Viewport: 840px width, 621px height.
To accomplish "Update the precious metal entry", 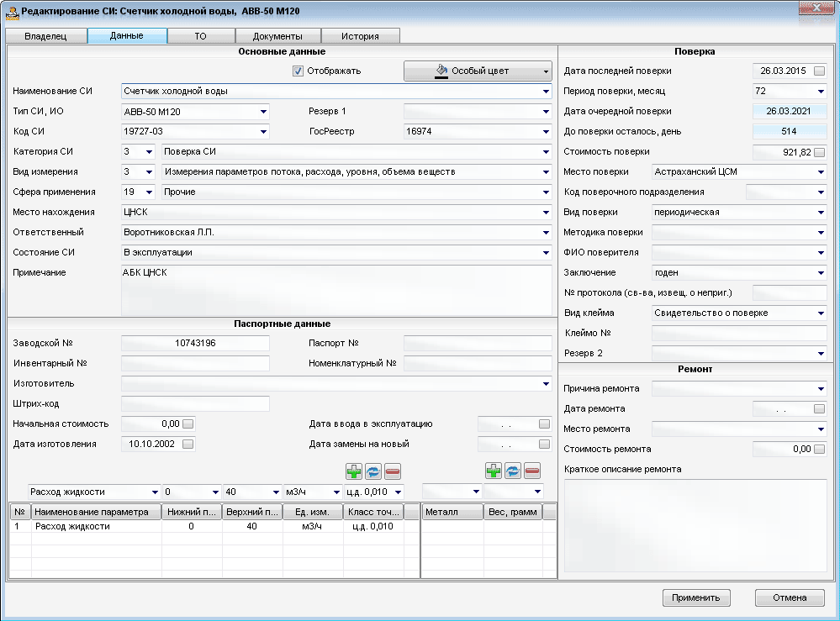I will [513, 471].
